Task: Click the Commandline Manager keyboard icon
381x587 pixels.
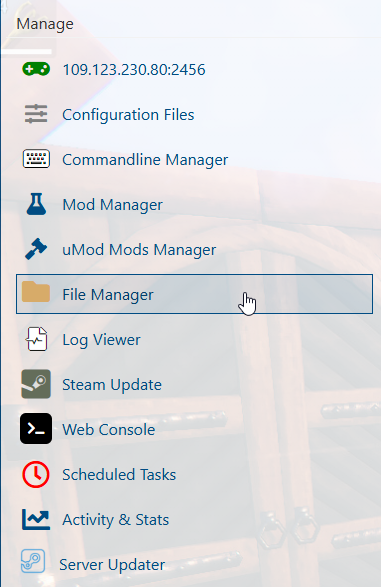Action: (36, 159)
